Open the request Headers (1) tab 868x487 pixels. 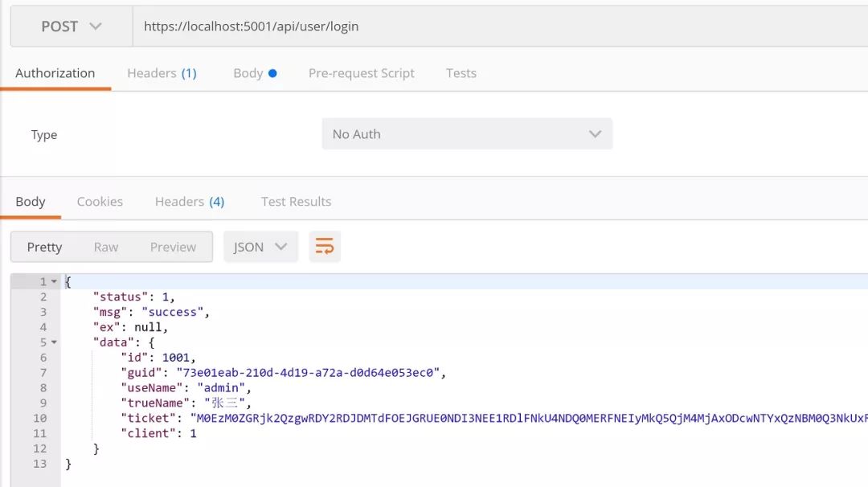pyautogui.click(x=162, y=73)
